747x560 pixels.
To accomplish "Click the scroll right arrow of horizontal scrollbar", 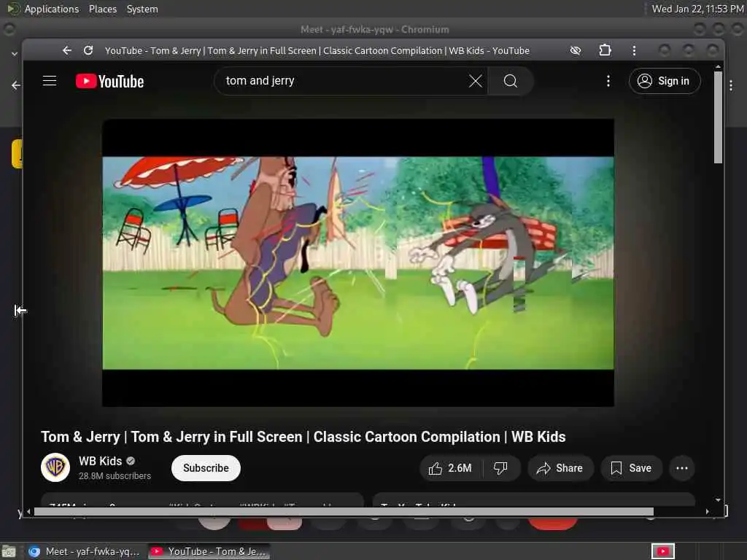I will click(x=708, y=511).
